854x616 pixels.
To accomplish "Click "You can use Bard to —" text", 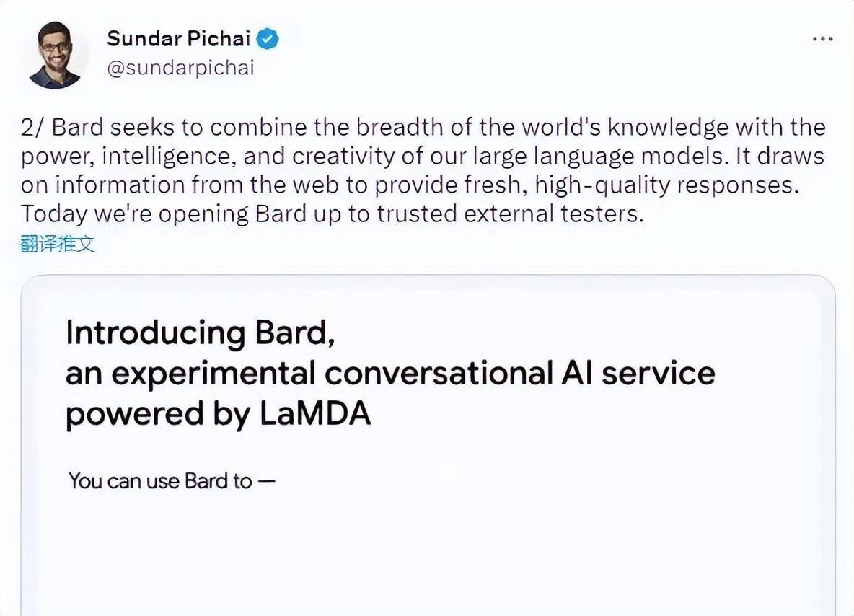I will pos(172,480).
